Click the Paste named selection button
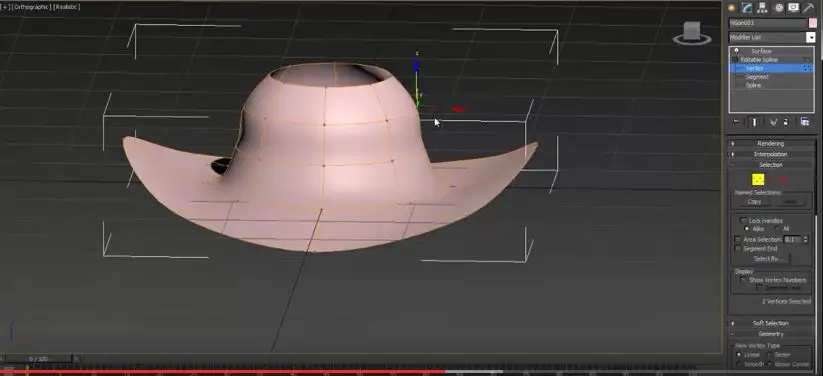The height and width of the screenshot is (376, 823). pyautogui.click(x=790, y=202)
